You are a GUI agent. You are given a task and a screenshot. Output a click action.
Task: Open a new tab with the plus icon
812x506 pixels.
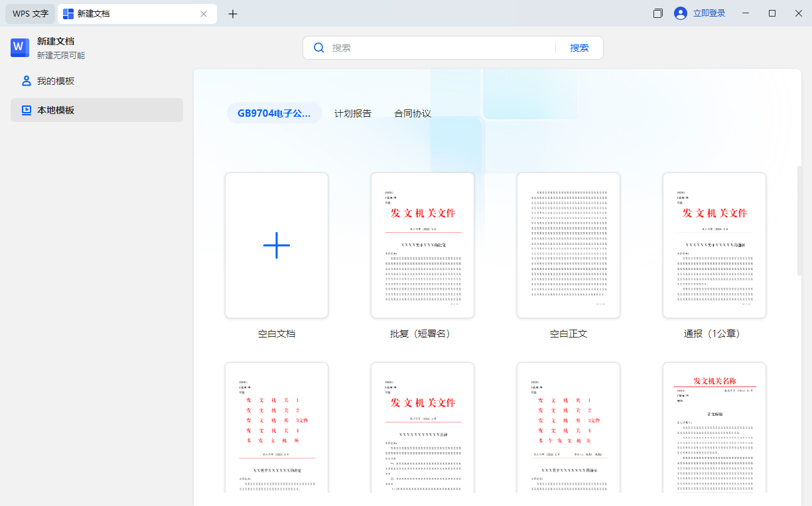(233, 13)
